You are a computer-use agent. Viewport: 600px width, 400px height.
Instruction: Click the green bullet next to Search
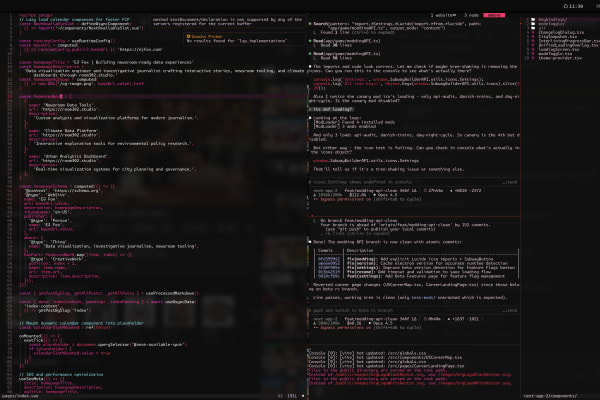pos(310,24)
